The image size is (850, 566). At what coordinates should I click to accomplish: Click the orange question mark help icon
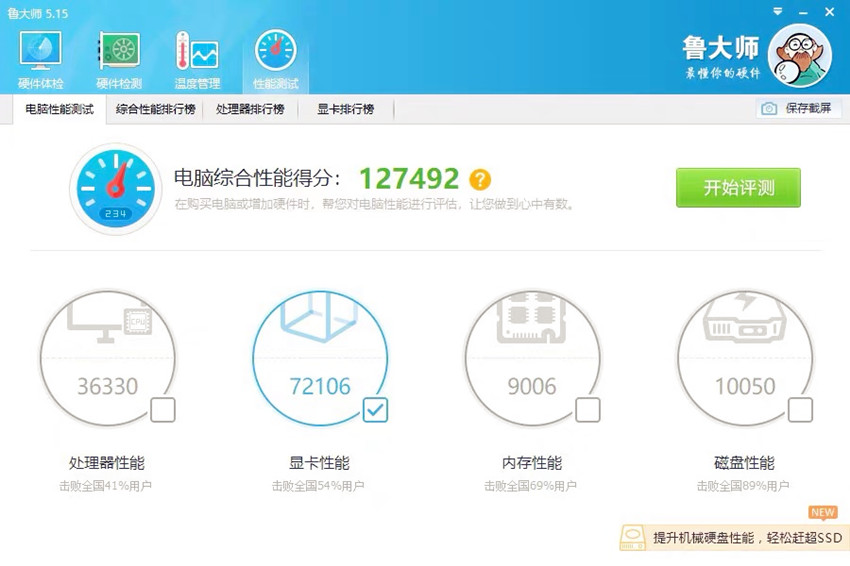point(480,179)
